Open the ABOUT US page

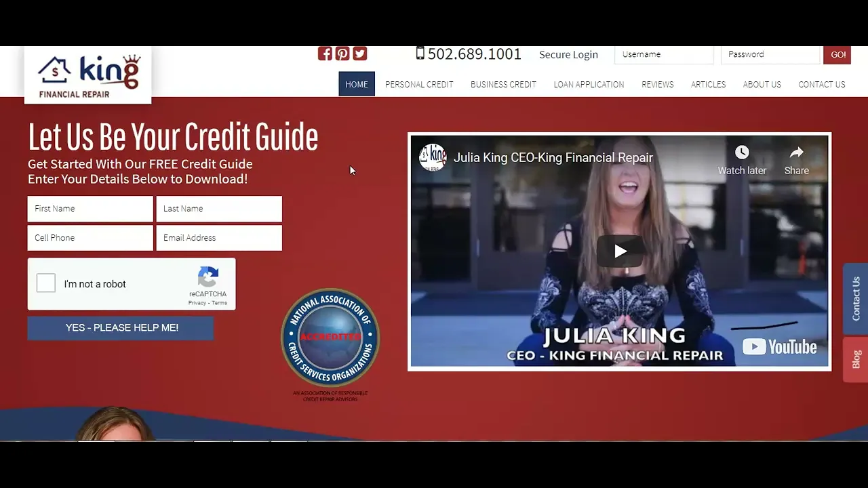(x=762, y=85)
